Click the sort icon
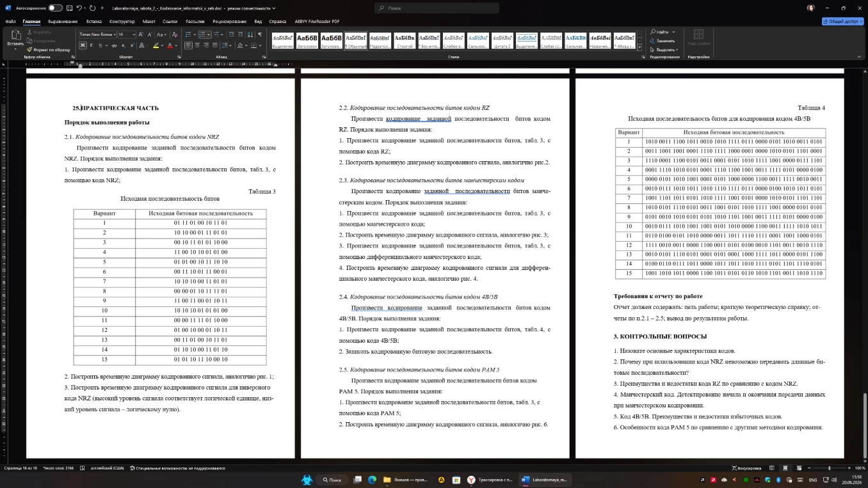 tap(251, 34)
